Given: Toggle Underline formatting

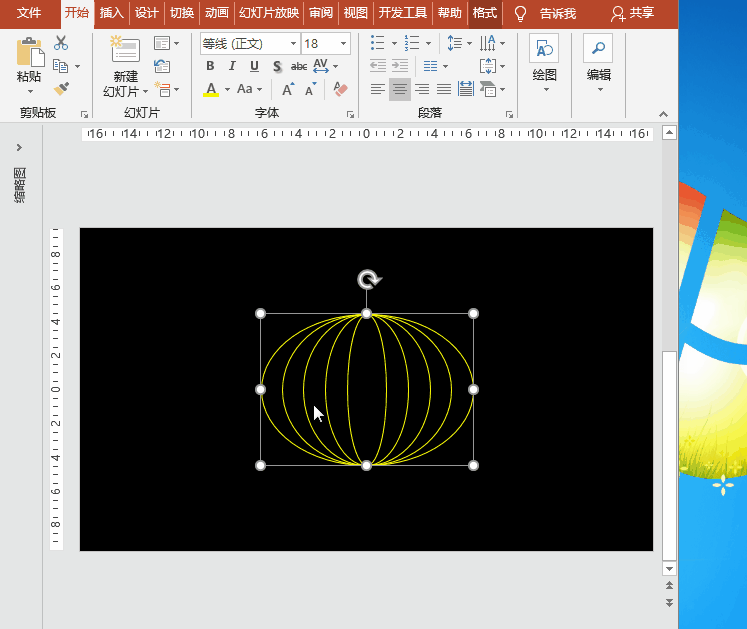Looking at the screenshot, I should [254, 66].
